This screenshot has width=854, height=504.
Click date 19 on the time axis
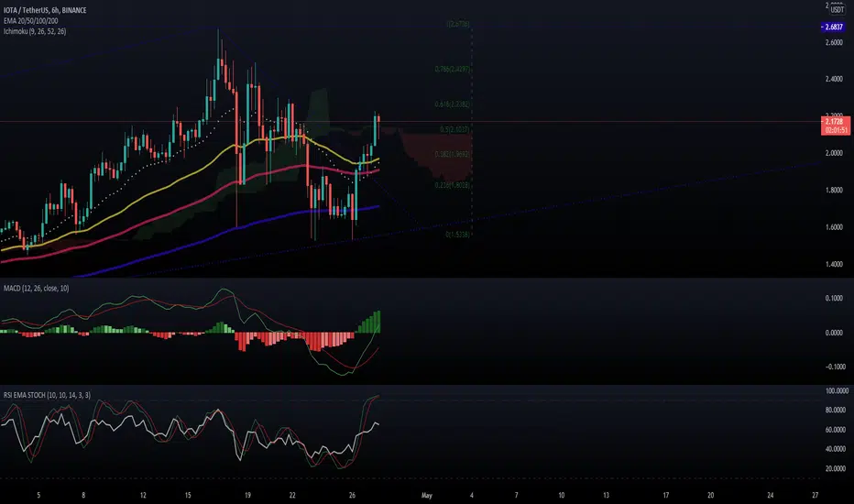(247, 495)
